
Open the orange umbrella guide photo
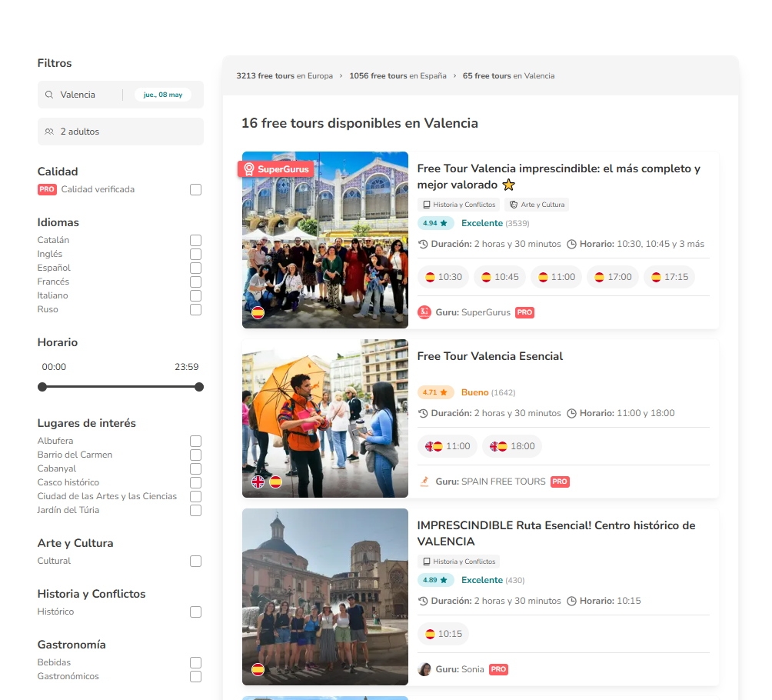(x=325, y=418)
